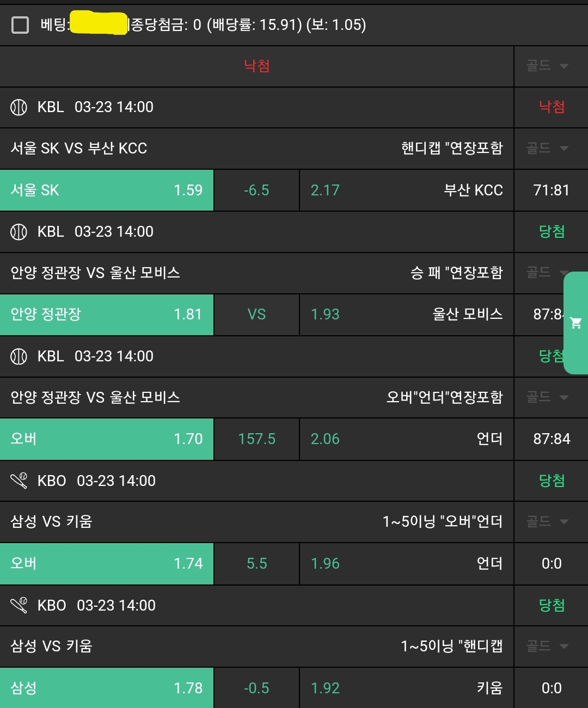Open the 골드 dropdown next to 핸디캡 "연장포함

(548, 148)
